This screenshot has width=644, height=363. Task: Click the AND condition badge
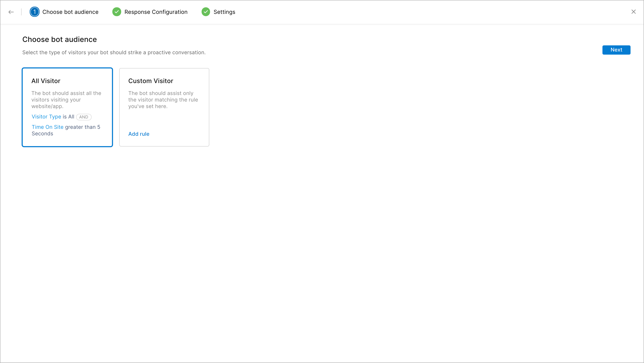[x=84, y=117]
